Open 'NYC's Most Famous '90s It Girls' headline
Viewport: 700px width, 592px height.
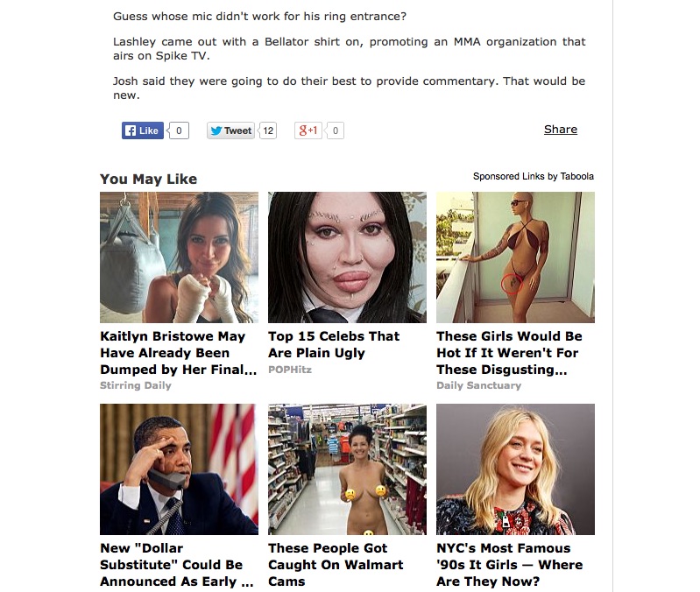click(x=510, y=565)
